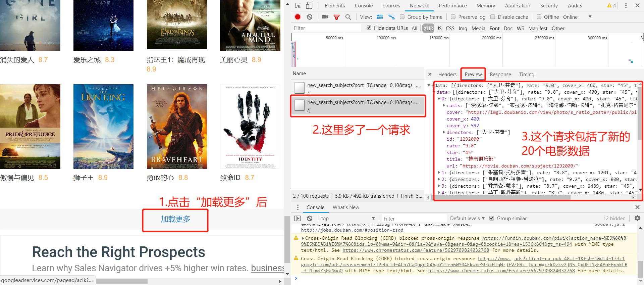Click the page vertical scrollbar thumb
This screenshot has height=285, width=644.
click(x=287, y=239)
